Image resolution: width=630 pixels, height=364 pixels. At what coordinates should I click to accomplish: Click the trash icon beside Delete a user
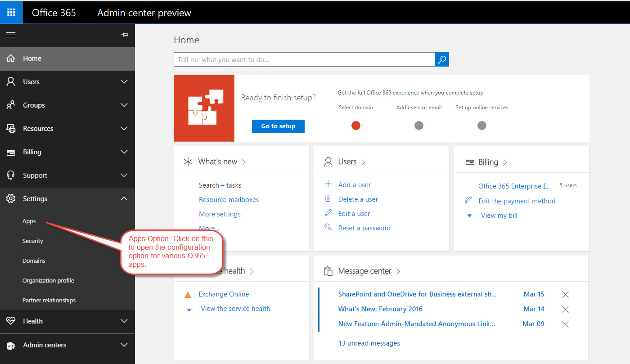(328, 199)
